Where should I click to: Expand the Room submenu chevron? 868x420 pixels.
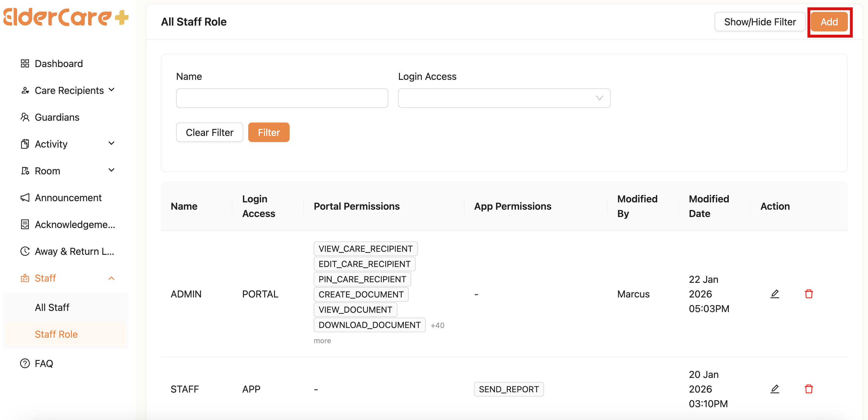[x=111, y=170]
